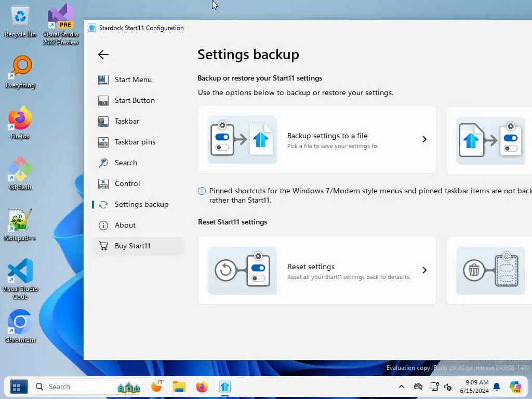
Task: Click the Taskbar sidebar icon
Action: tap(103, 122)
